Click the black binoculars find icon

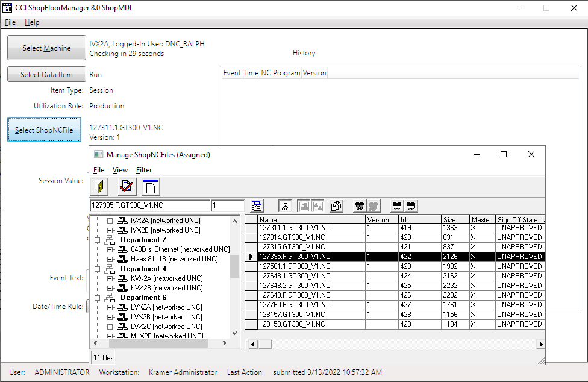pos(360,206)
